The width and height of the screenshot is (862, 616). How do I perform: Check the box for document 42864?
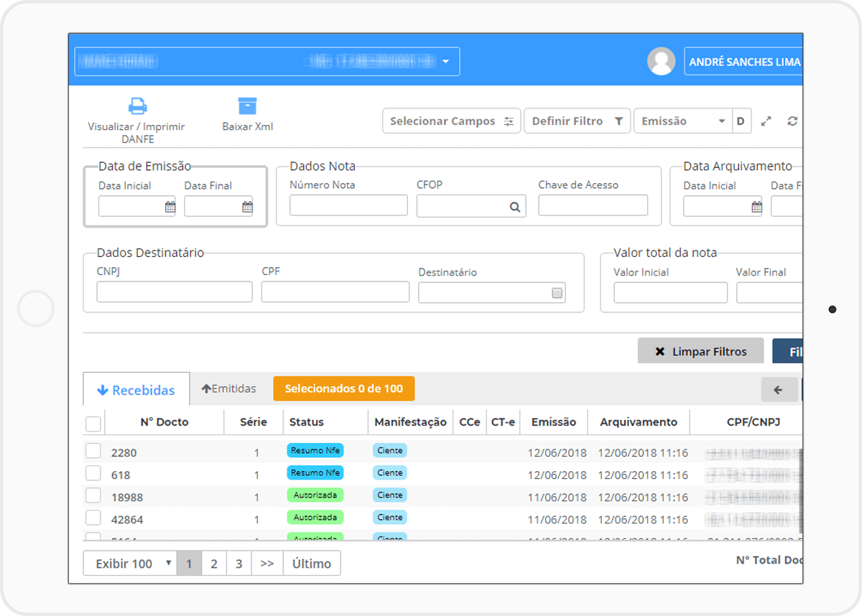(93, 518)
